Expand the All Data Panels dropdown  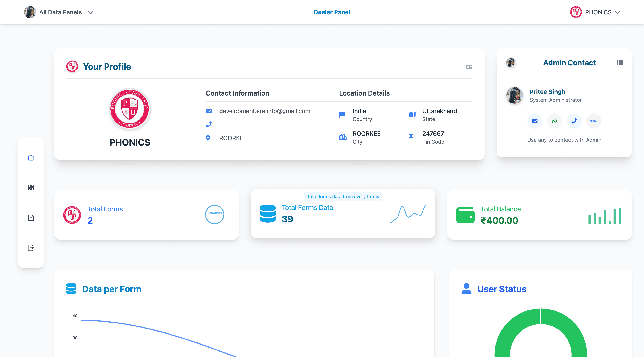point(60,12)
